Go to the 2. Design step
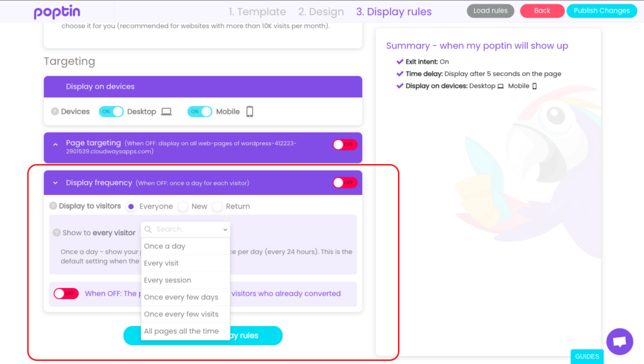 pyautogui.click(x=321, y=11)
